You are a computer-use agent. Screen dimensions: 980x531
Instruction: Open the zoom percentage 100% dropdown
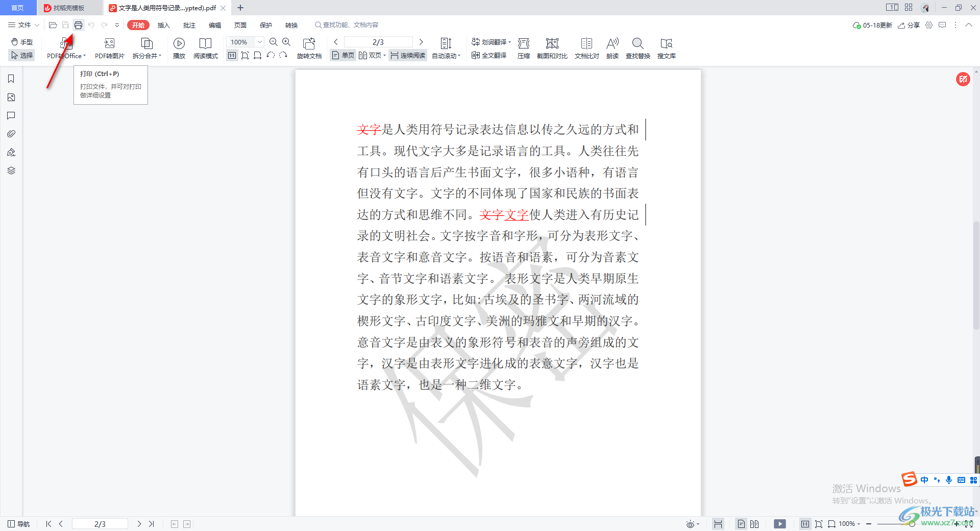pyautogui.click(x=260, y=42)
